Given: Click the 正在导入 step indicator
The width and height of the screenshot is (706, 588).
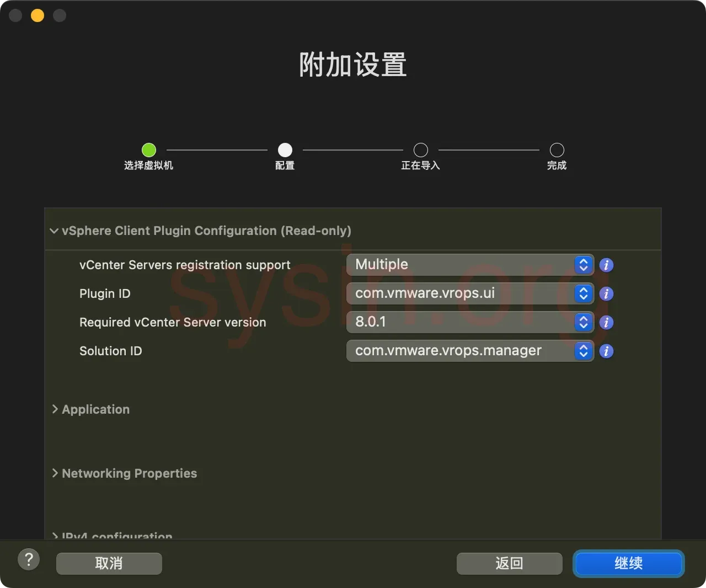Looking at the screenshot, I should tap(421, 150).
